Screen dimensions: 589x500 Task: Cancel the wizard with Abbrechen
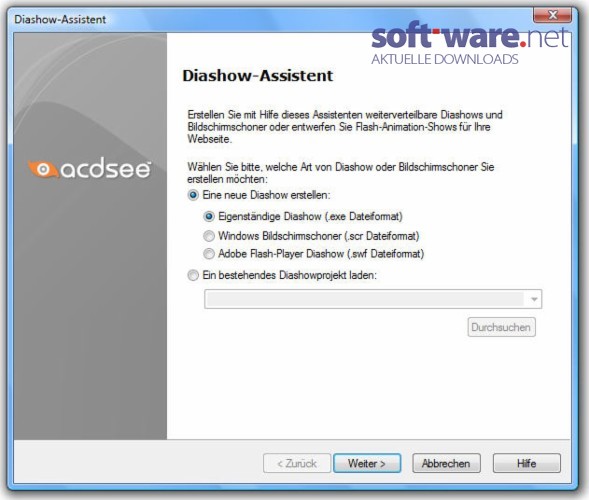click(446, 463)
